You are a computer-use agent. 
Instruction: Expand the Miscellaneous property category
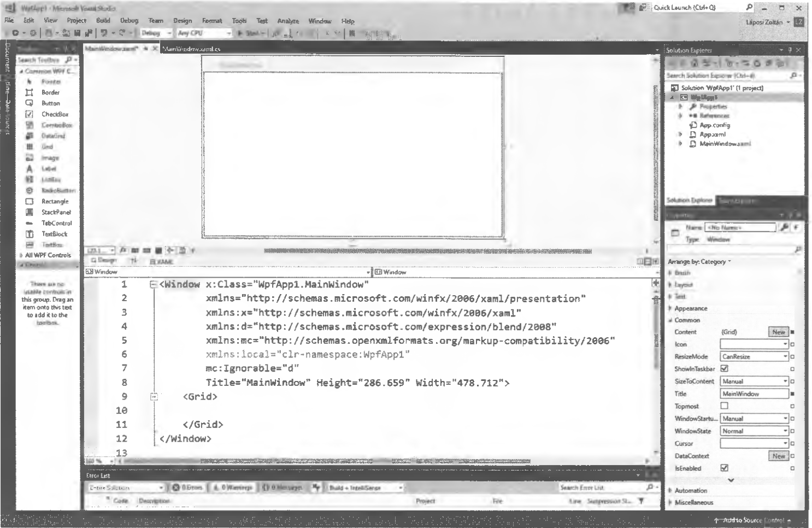coord(670,503)
